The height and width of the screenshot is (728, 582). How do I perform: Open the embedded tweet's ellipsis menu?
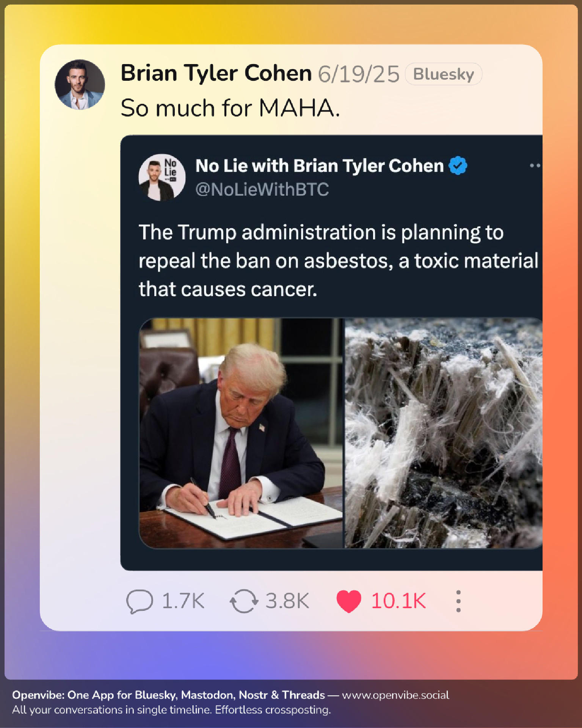[535, 166]
